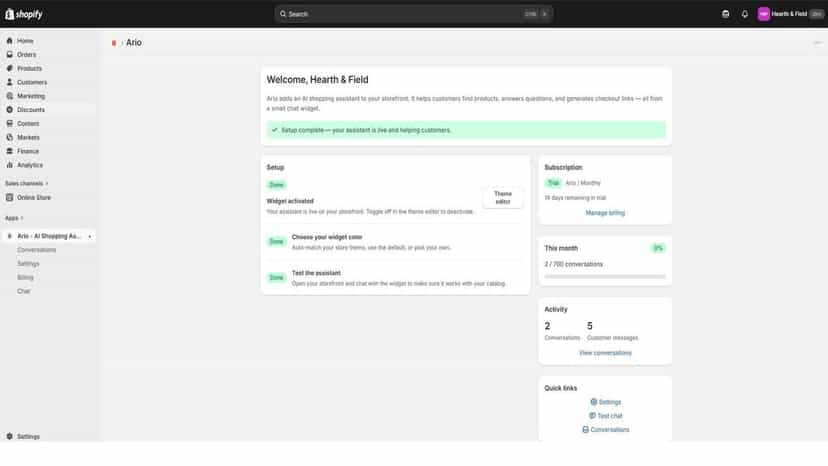Click the Done badge for Test the assistant
828x466 pixels.
tap(277, 277)
